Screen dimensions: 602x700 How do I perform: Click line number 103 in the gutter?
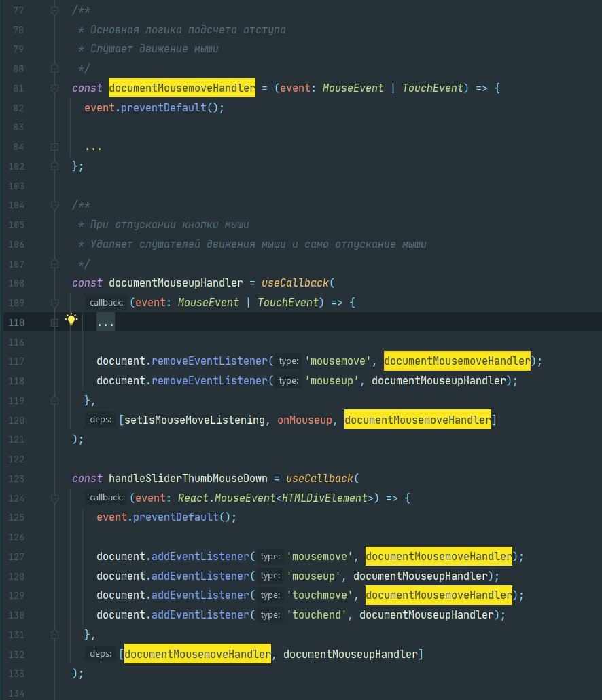[x=16, y=186]
